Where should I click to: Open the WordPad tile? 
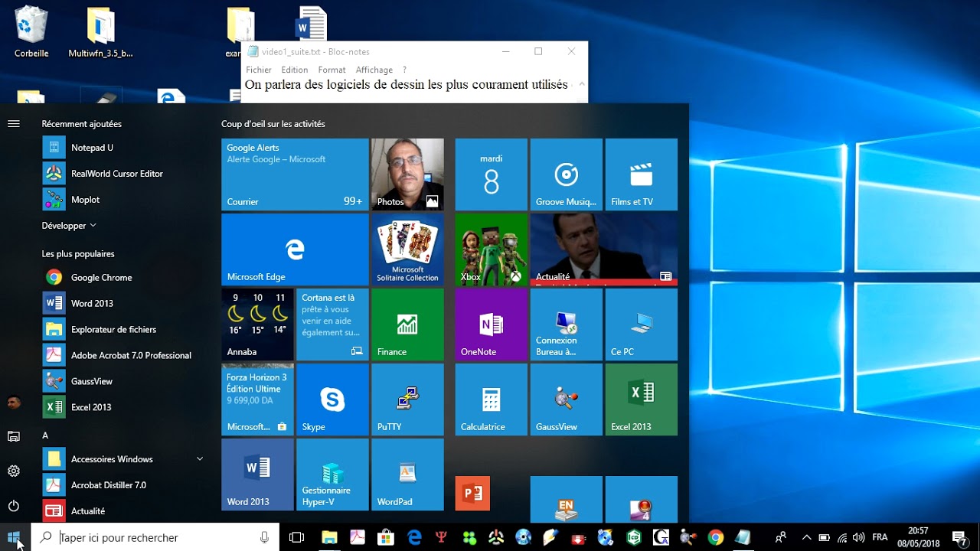tap(407, 474)
